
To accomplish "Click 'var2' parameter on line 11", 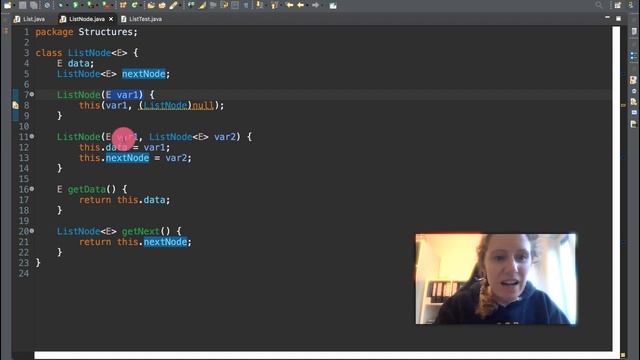I will (x=225, y=137).
